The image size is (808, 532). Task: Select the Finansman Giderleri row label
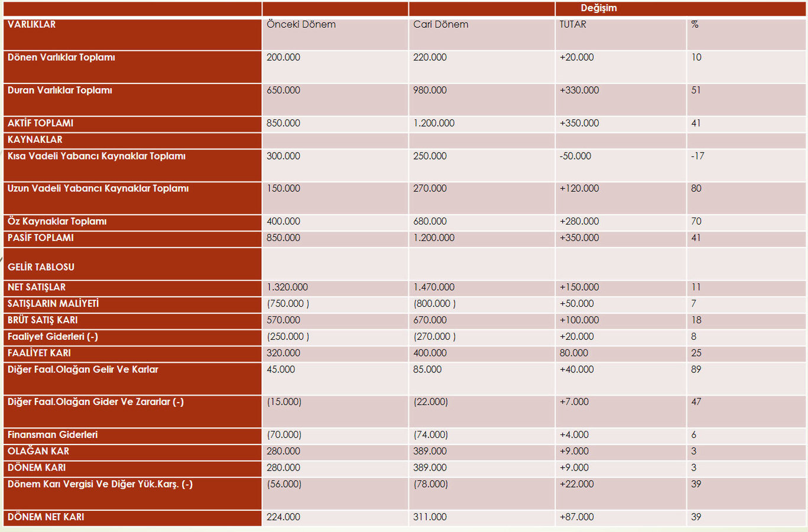point(53,435)
